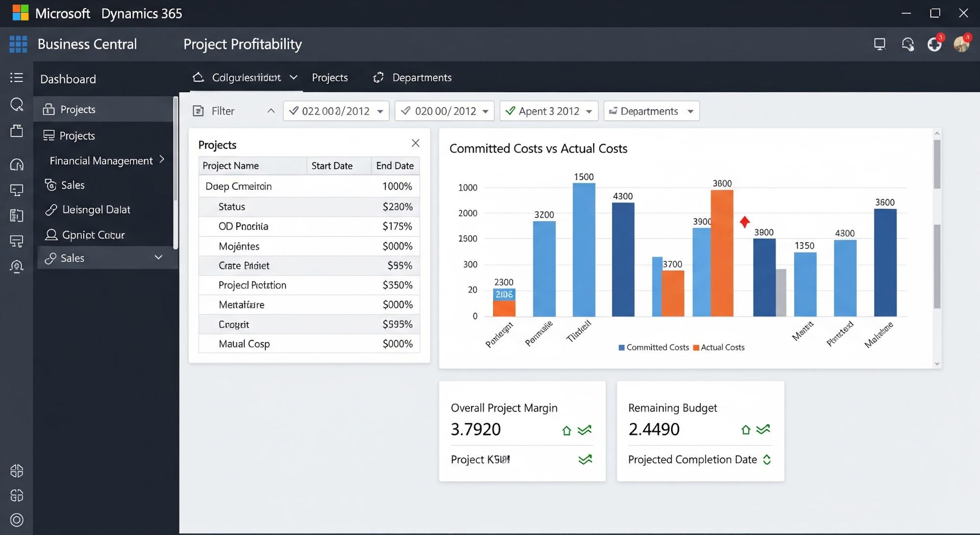980x535 pixels.
Task: Click the hamburger list icon in left rail
Action: (x=17, y=77)
